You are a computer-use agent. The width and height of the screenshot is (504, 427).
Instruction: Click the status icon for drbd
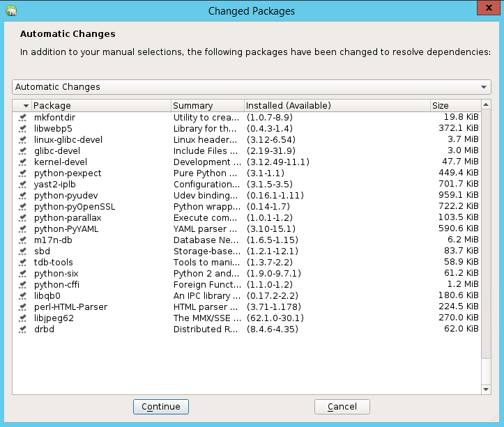pyautogui.click(x=22, y=329)
